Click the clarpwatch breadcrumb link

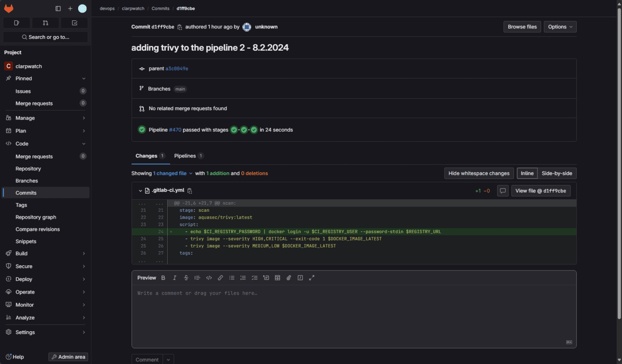(133, 9)
